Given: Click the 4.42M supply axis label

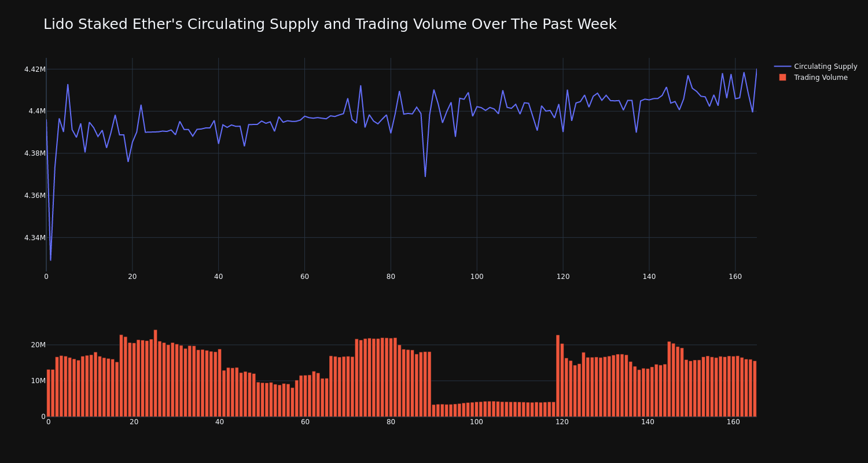Looking at the screenshot, I should click(35, 69).
